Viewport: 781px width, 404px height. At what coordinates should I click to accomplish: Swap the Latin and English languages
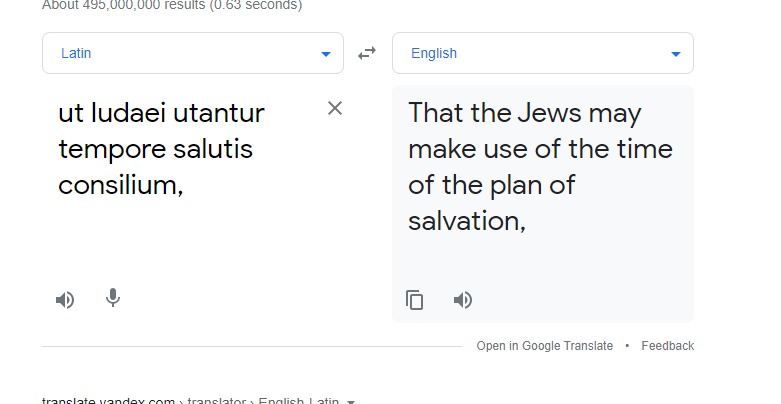pyautogui.click(x=367, y=53)
